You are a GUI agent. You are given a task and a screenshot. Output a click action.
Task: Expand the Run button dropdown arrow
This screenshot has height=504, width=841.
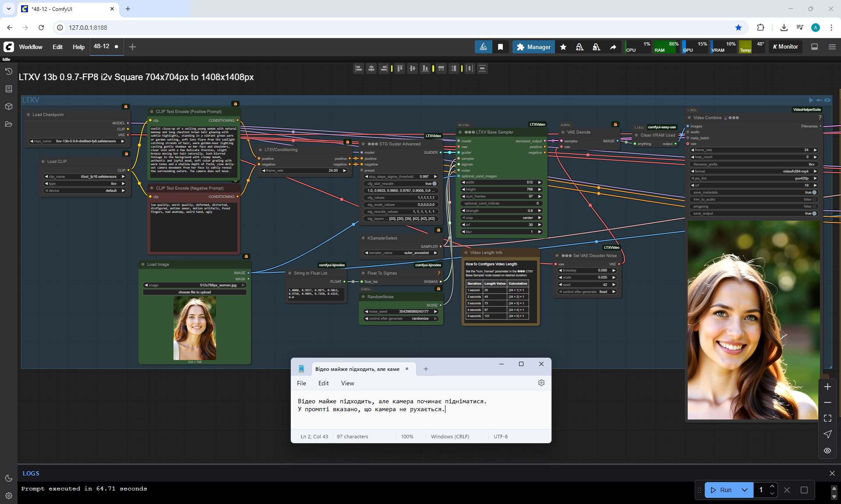tap(745, 490)
